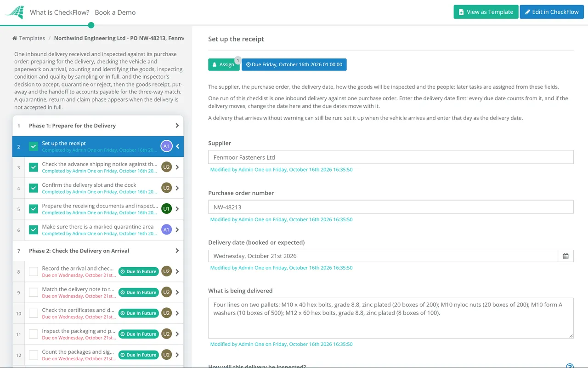Open the What is CheckFlow? page
The image size is (588, 368).
coord(60,12)
